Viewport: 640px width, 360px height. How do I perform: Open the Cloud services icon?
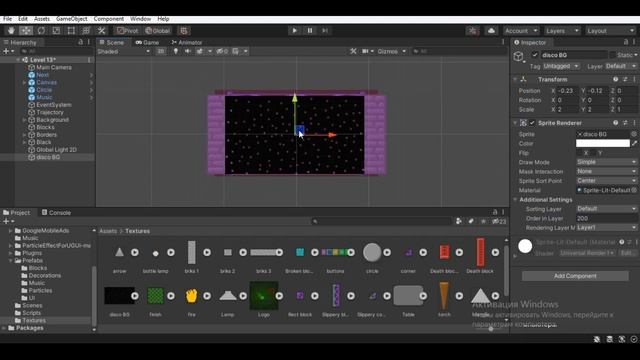click(491, 31)
